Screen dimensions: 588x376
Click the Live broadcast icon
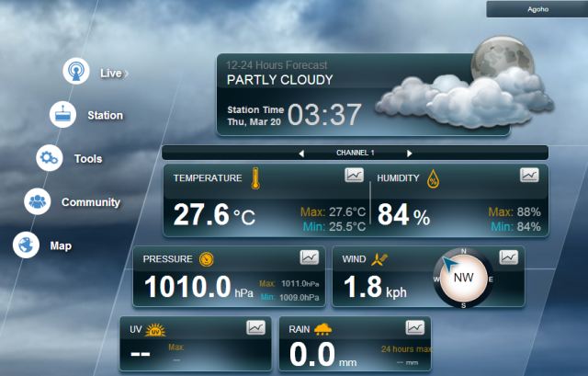point(76,71)
